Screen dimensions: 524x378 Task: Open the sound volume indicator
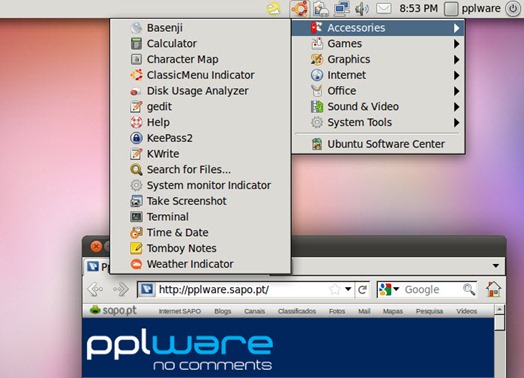tap(362, 9)
